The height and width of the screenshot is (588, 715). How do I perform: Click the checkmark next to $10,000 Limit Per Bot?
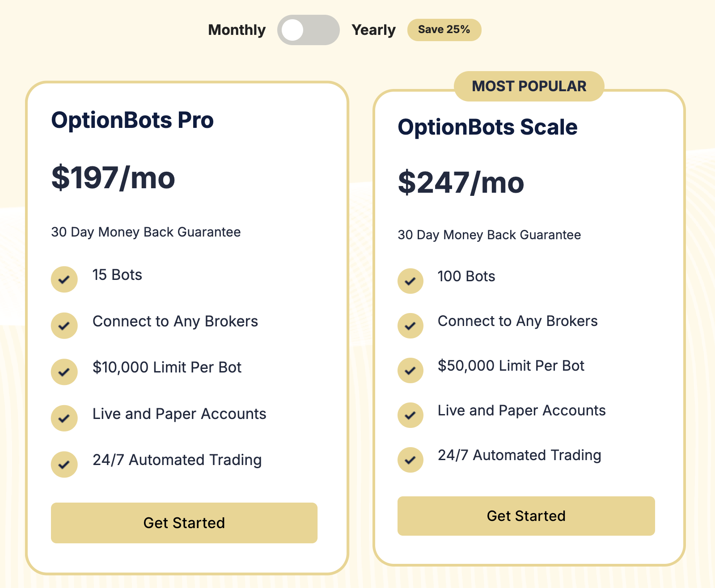64,372
